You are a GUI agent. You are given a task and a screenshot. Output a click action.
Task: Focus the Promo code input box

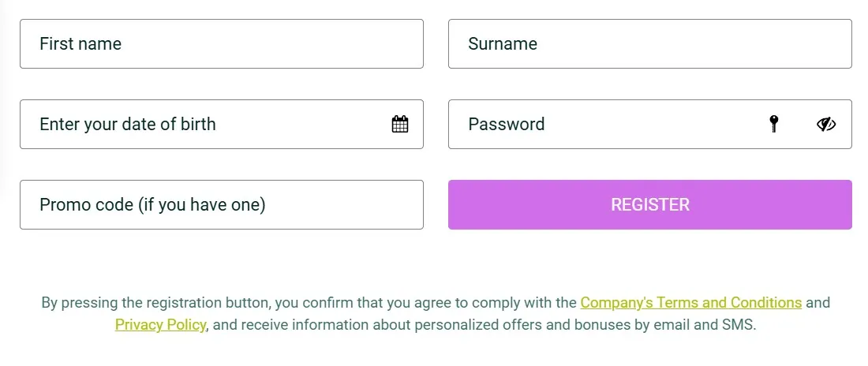click(221, 205)
